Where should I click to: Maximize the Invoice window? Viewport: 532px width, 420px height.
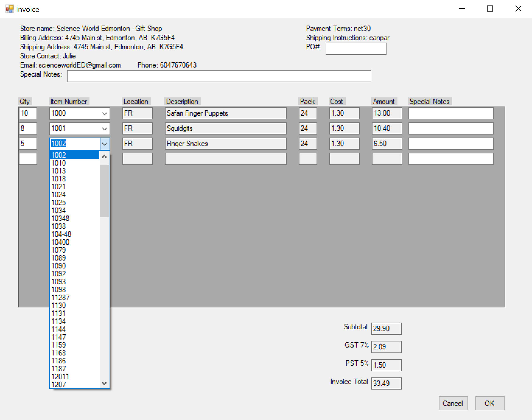pyautogui.click(x=490, y=9)
